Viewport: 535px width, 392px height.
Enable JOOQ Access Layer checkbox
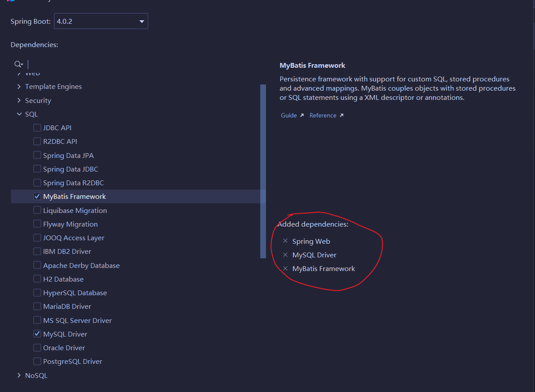point(37,238)
